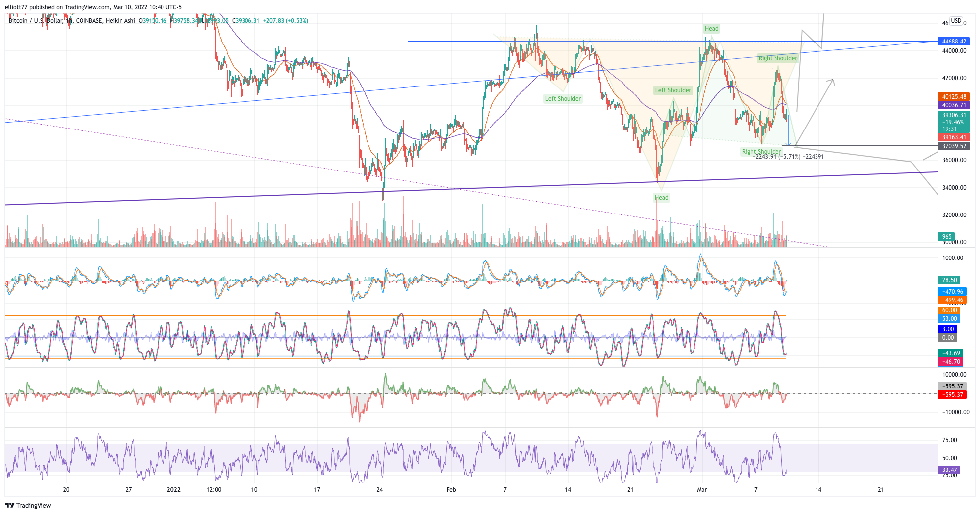Select the purple 40036.71 price label
This screenshot has height=514, width=980.
pyautogui.click(x=954, y=105)
